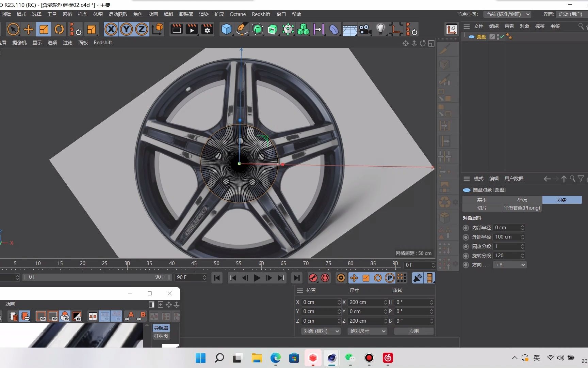This screenshot has width=588, height=368.
Task: Open the Edit Render Settings icon
Action: click(207, 29)
